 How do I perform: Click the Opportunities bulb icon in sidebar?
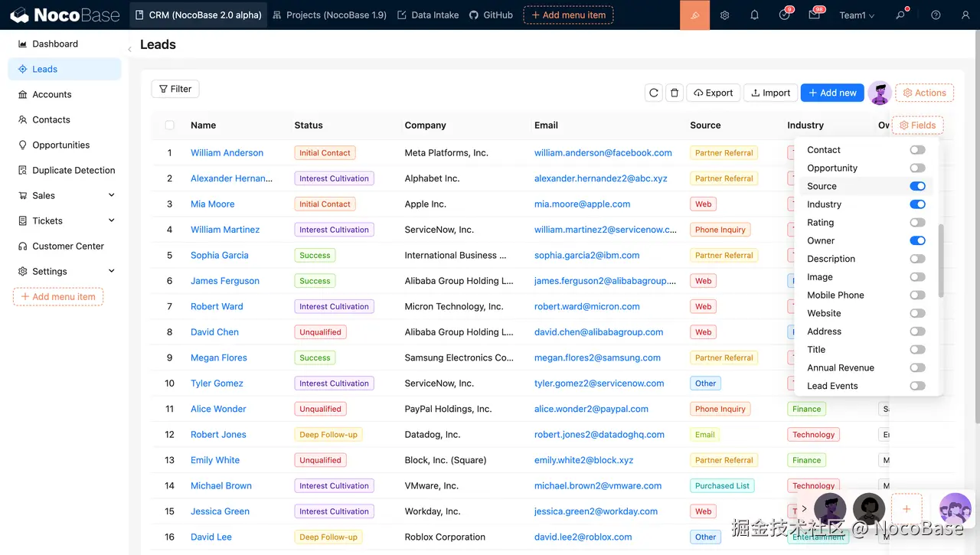pyautogui.click(x=23, y=145)
